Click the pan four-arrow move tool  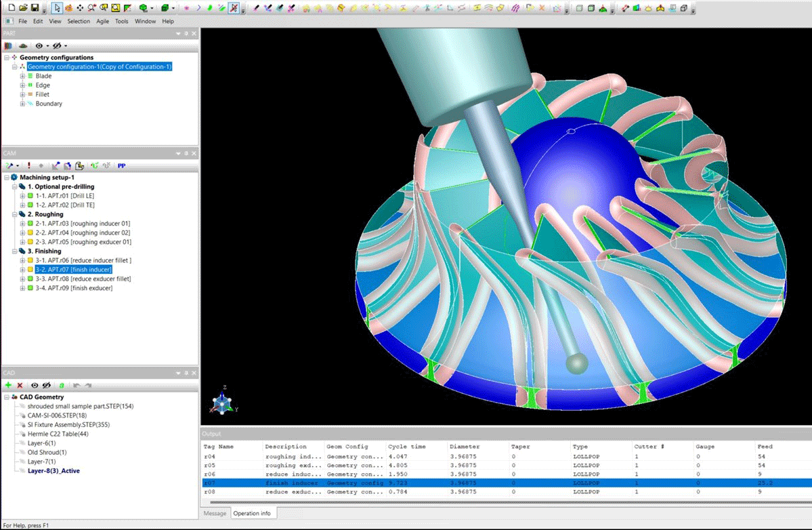tap(81, 8)
